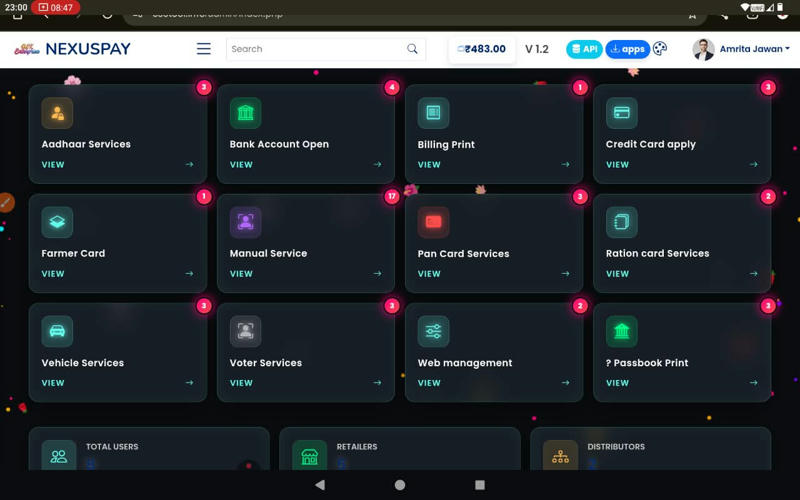Viewport: 800px width, 500px height.
Task: Open the Amrita Jawan user dropdown
Action: coord(755,49)
